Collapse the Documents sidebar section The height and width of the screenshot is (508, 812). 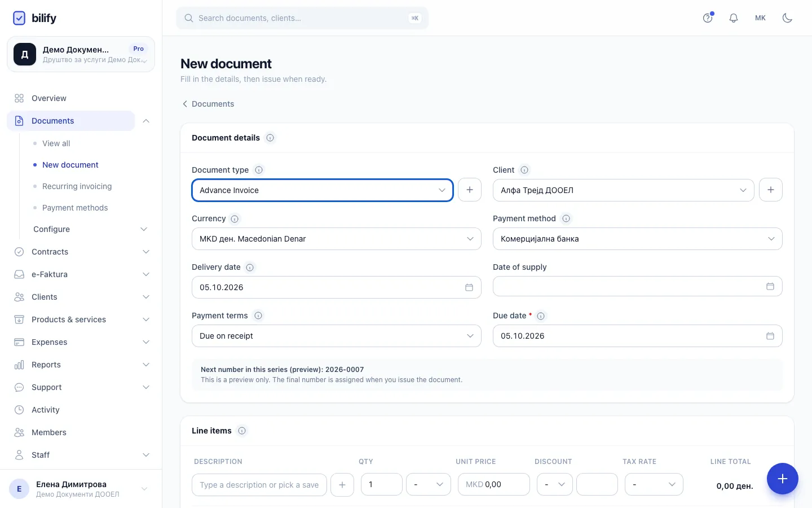pos(146,121)
